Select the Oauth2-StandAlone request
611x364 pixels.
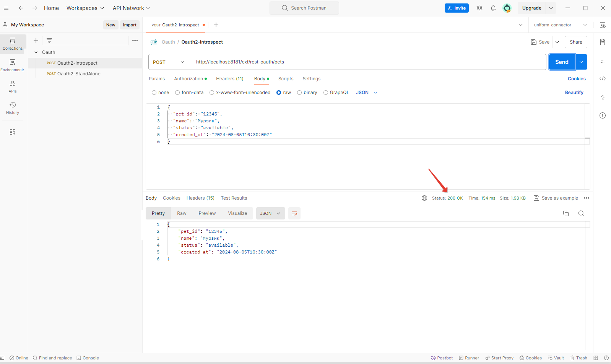(x=85, y=74)
